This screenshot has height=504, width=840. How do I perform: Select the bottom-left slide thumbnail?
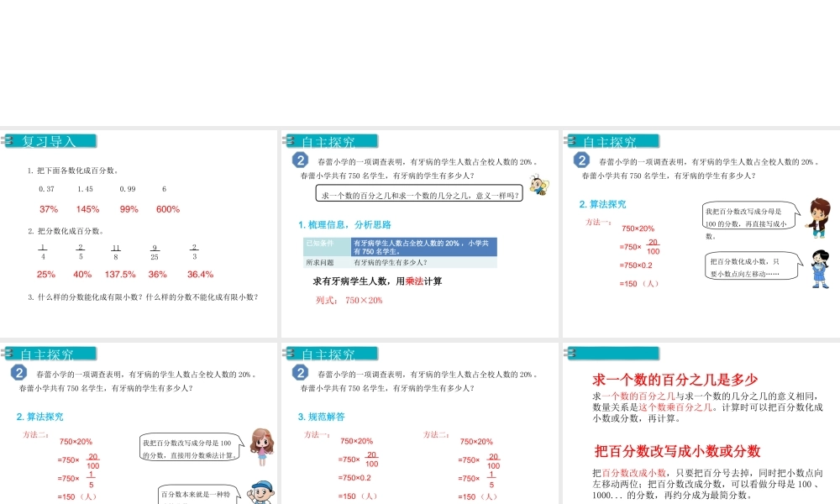click(139, 420)
